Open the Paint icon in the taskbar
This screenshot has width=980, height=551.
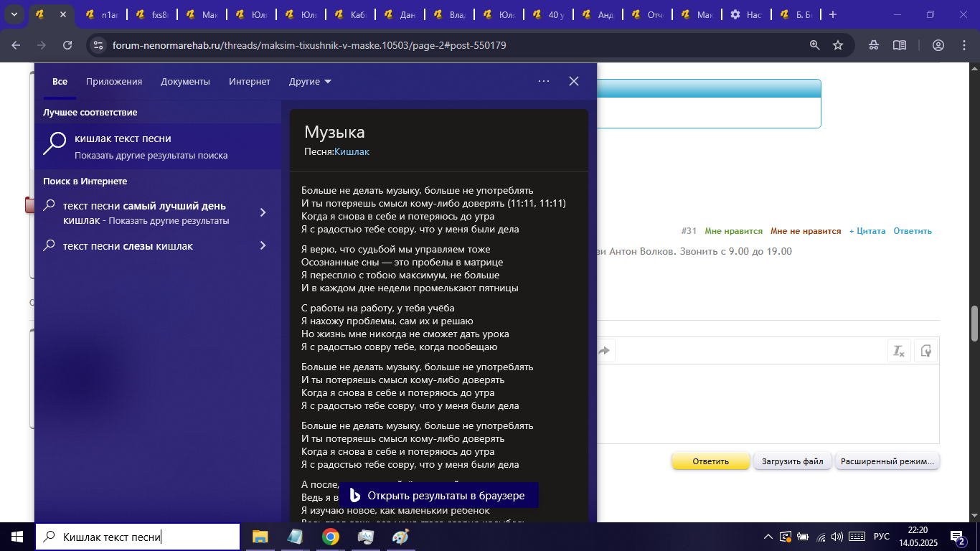[400, 536]
